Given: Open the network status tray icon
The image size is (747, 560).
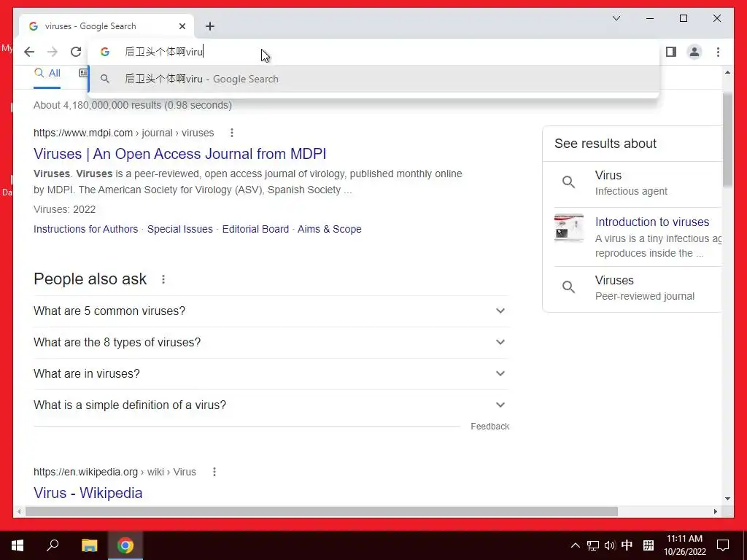Looking at the screenshot, I should (x=592, y=545).
